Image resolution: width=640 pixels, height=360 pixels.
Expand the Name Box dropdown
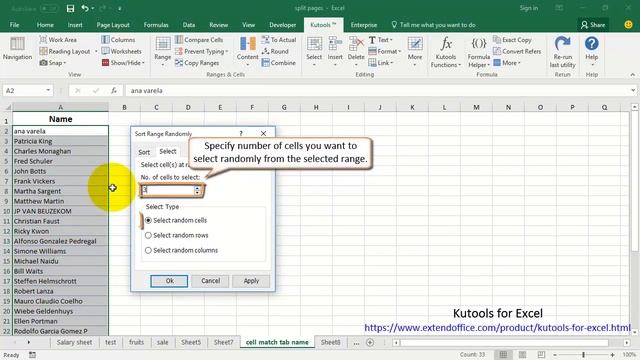point(48,90)
